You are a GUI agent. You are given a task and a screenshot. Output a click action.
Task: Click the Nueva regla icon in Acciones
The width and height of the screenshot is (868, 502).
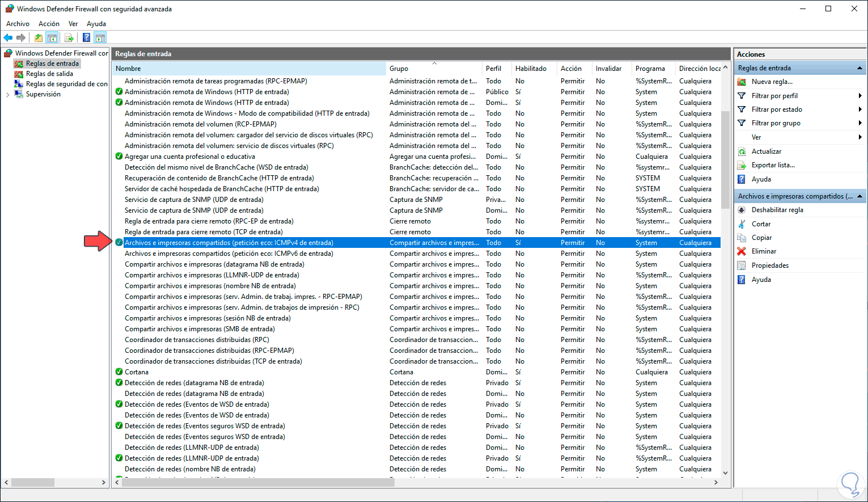coord(742,82)
